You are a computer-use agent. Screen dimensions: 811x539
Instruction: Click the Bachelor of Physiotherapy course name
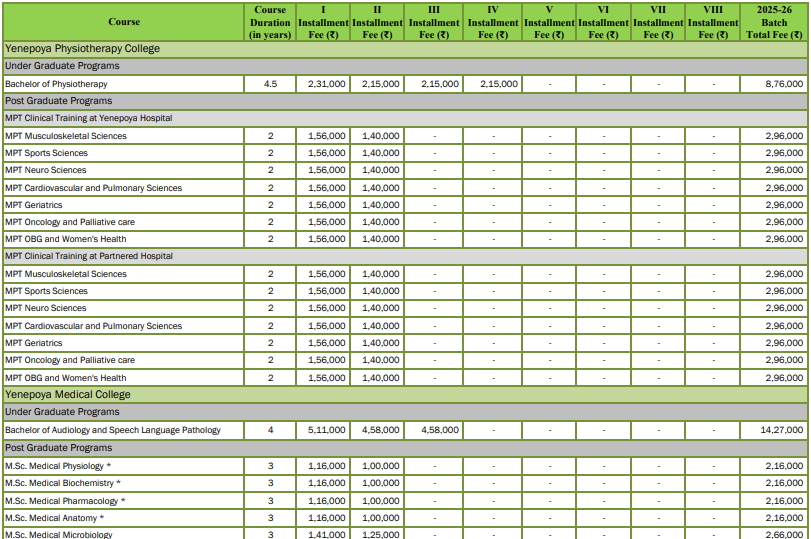(x=56, y=84)
